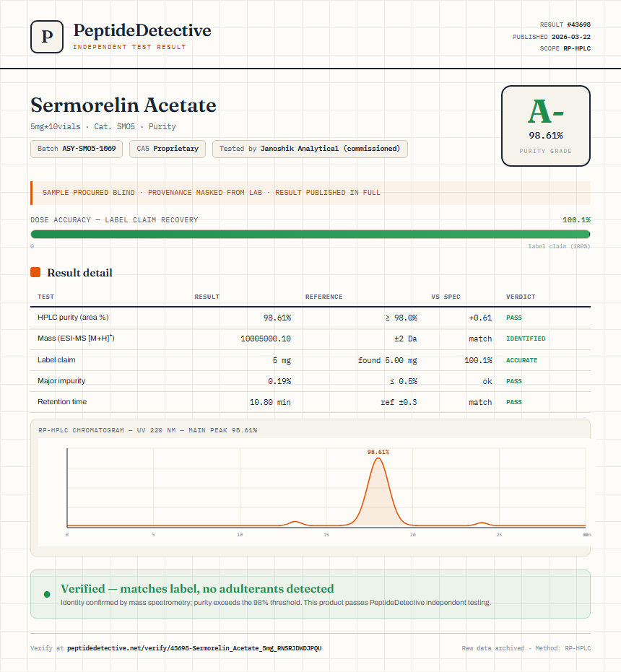
Task: Click the ref ±0.3 reference value
Action: (x=399, y=402)
